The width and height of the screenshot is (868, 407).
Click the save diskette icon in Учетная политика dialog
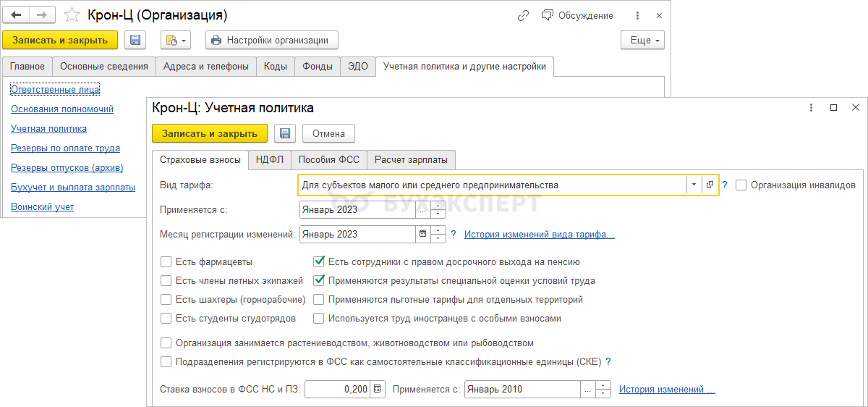(285, 133)
